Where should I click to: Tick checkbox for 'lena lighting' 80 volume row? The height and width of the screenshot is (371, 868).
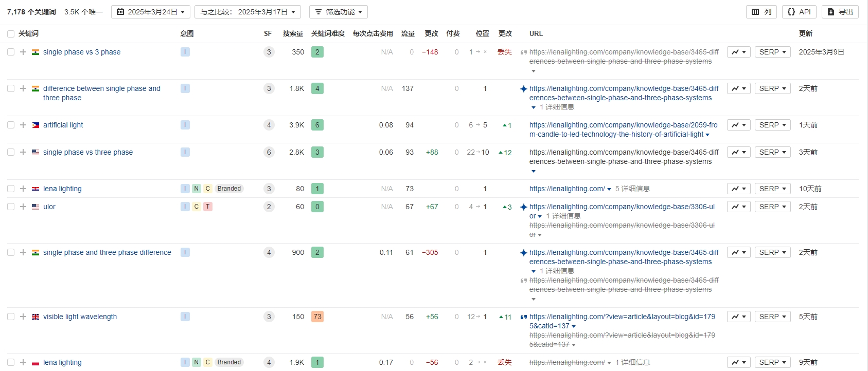pos(11,189)
